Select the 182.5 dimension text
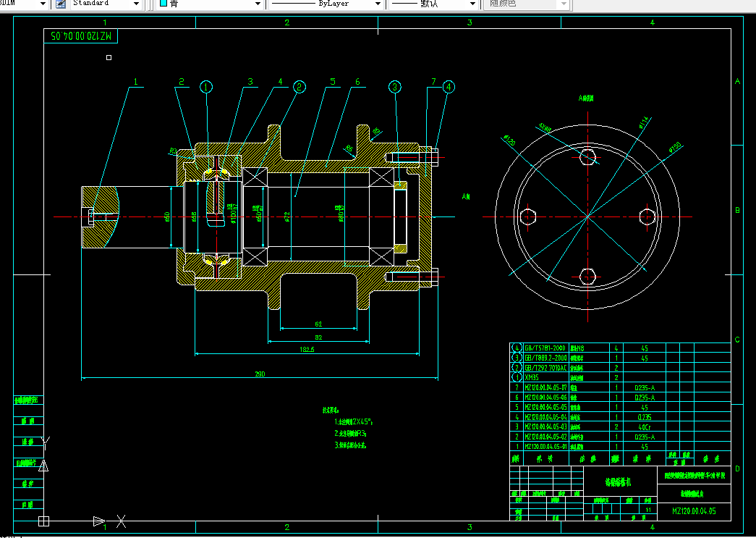The width and height of the screenshot is (756, 538). (307, 349)
